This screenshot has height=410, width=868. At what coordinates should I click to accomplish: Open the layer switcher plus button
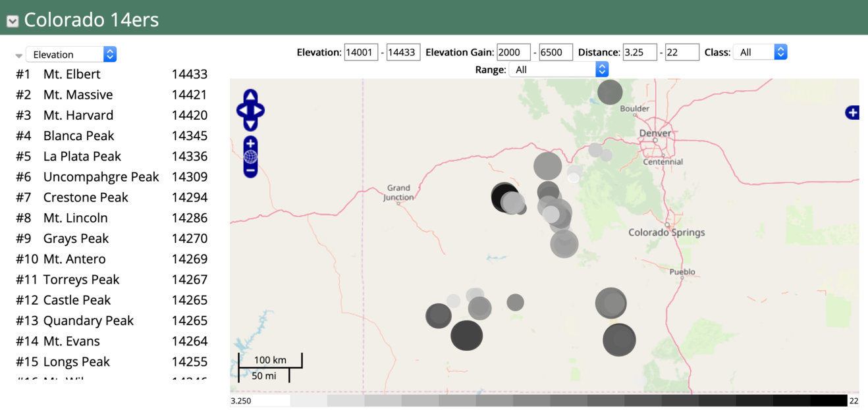coord(852,113)
